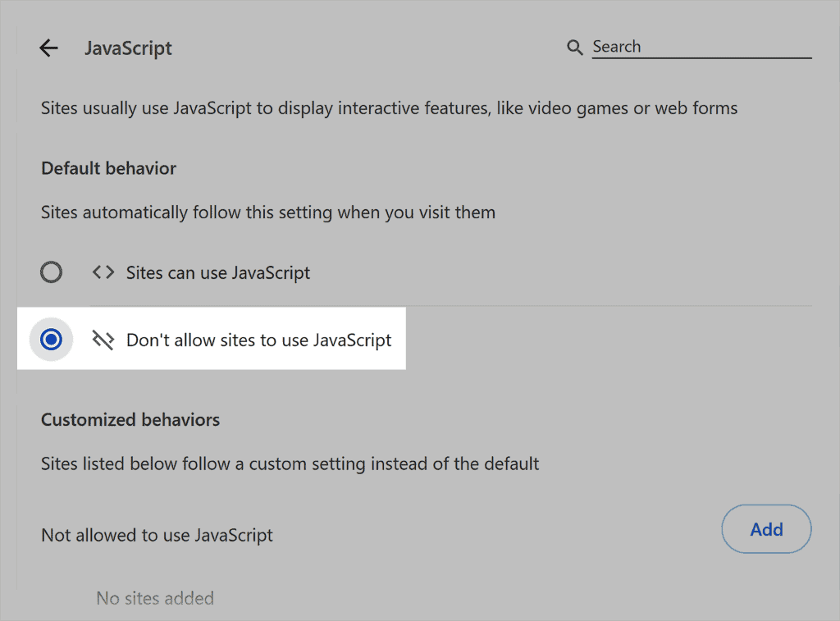Select the back navigation arrow to leave JavaScript settings

click(x=48, y=48)
